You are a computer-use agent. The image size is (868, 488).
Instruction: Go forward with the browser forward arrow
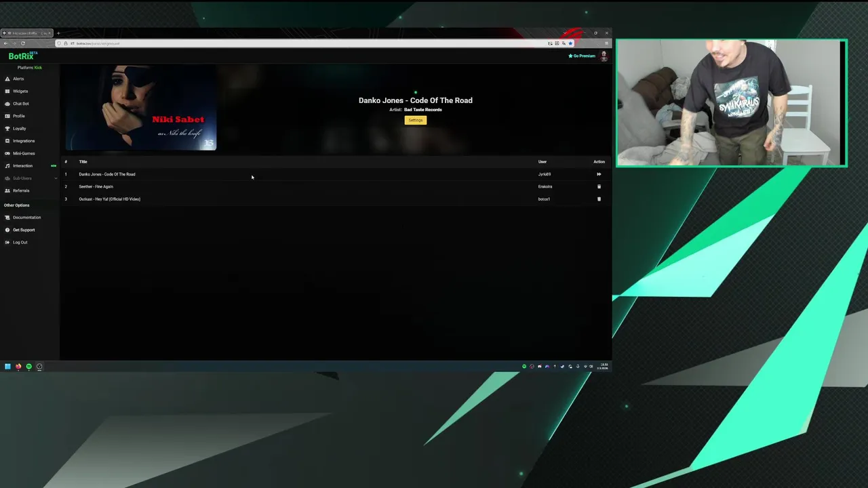click(x=14, y=43)
